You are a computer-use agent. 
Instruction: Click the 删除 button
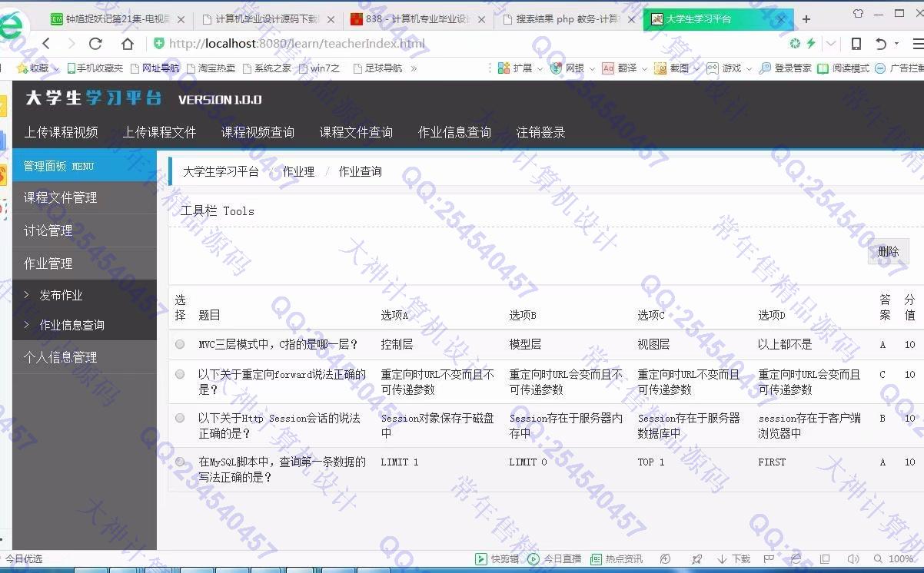pos(888,252)
